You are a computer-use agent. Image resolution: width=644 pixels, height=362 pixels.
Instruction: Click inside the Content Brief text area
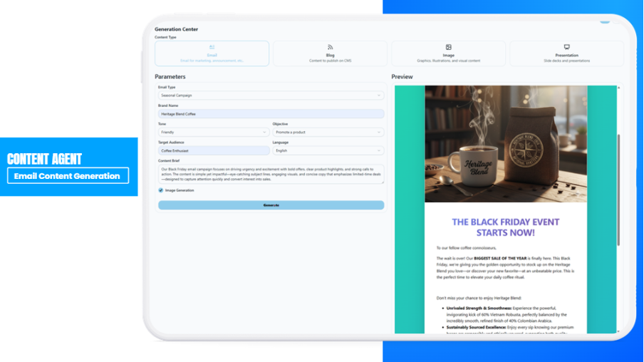tap(271, 175)
